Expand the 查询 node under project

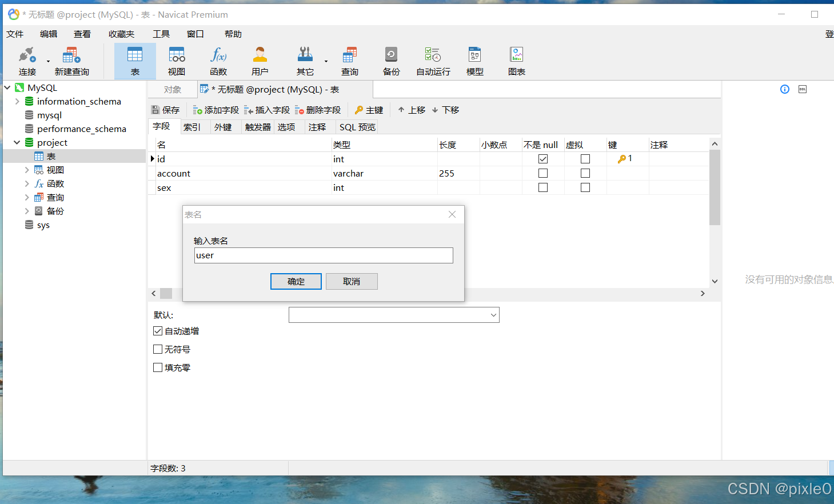click(x=27, y=197)
